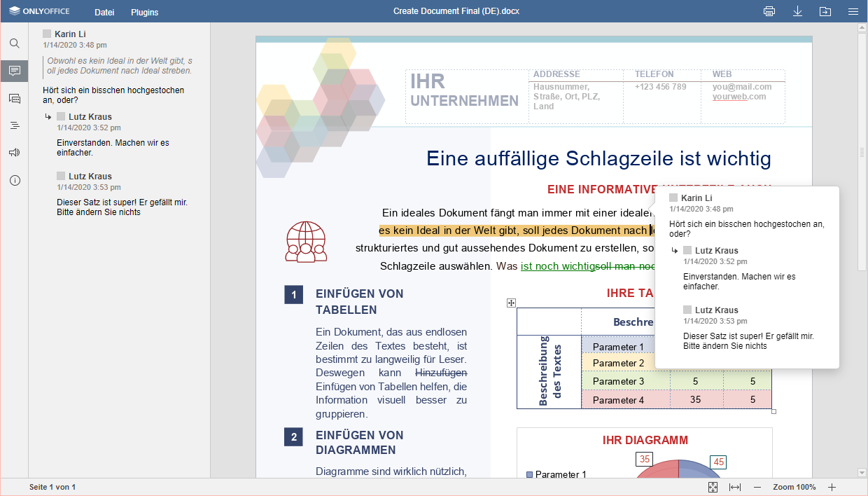
Task: Select sidebar reply 'Einverstanden. Machen wir es einfacher.'
Action: (x=113, y=147)
